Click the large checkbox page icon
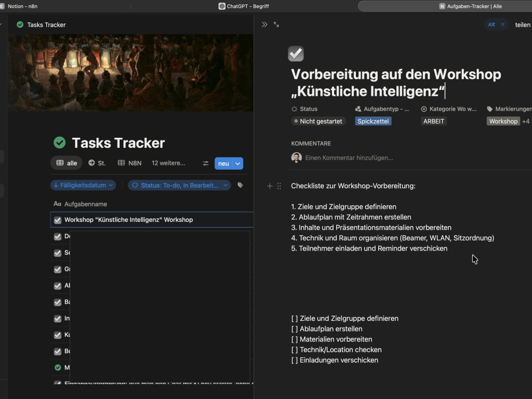Screen dimensions: 532x399 296,54
